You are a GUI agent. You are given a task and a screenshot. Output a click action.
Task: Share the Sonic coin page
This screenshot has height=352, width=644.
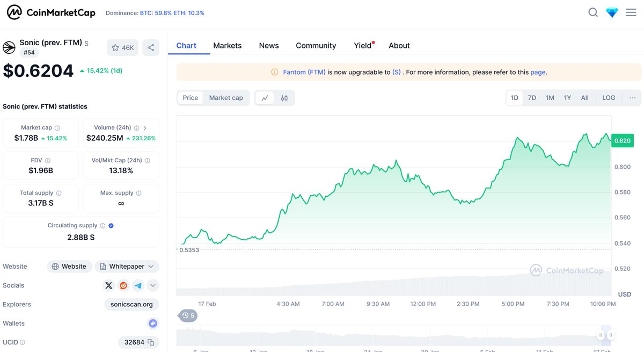pyautogui.click(x=151, y=47)
